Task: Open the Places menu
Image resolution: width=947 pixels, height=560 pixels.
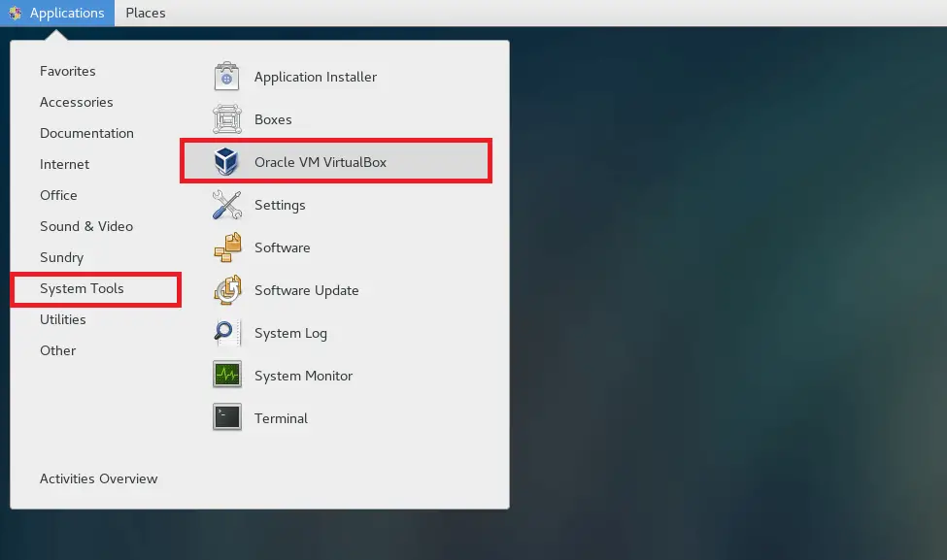Action: pyautogui.click(x=146, y=13)
